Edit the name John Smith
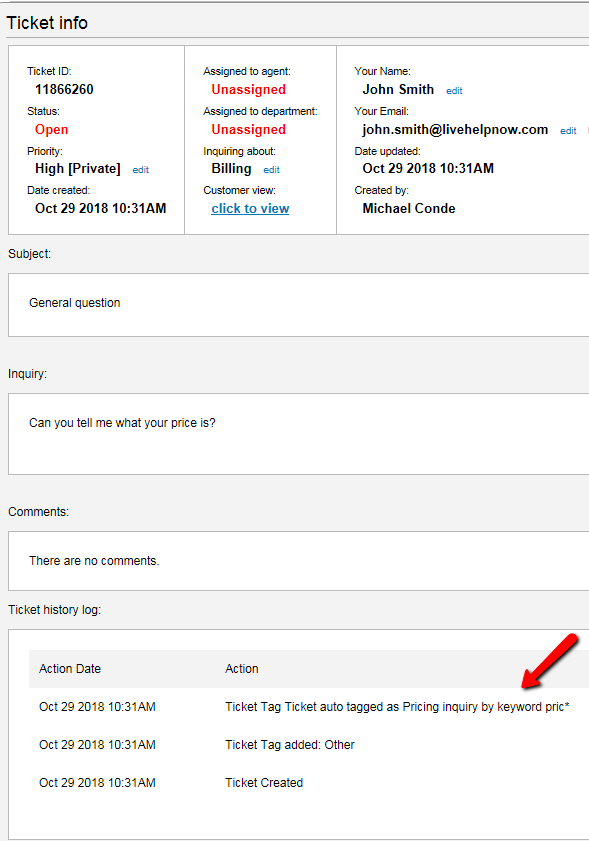The width and height of the screenshot is (589, 841). [x=454, y=91]
